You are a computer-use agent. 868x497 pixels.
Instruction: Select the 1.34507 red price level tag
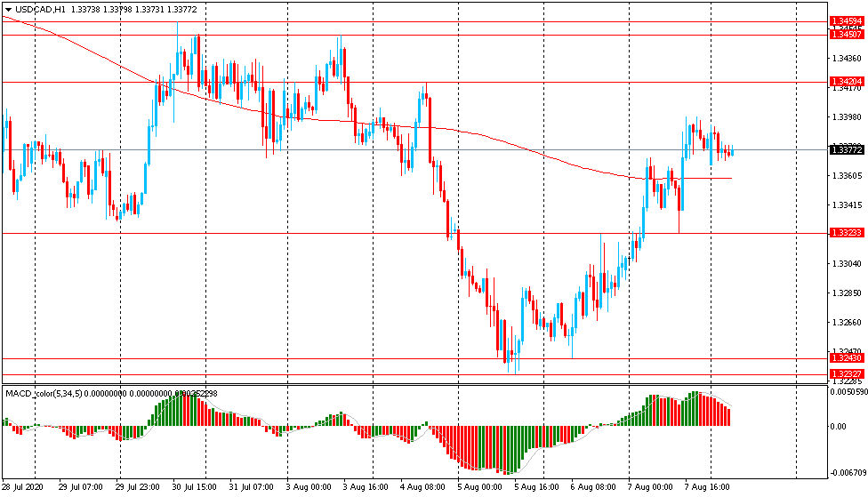pyautogui.click(x=846, y=34)
